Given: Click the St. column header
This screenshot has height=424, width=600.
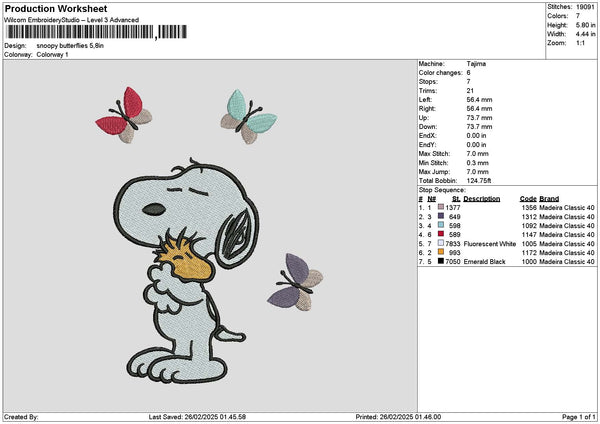Looking at the screenshot, I should pyautogui.click(x=456, y=199).
